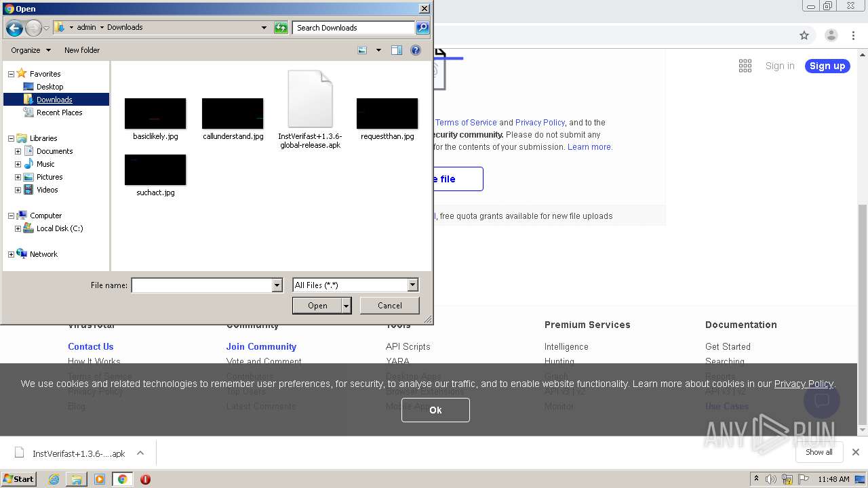Click the Open button's split arrow
This screenshot has height=488, width=868.
(x=347, y=306)
